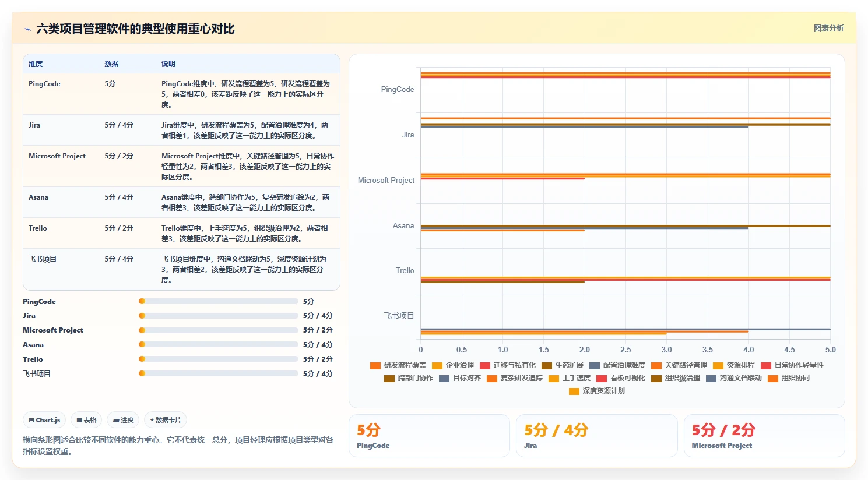Image resolution: width=868 pixels, height=480 pixels.
Task: Click the footnote starting 横向条形图适合比较
Action: [178, 446]
